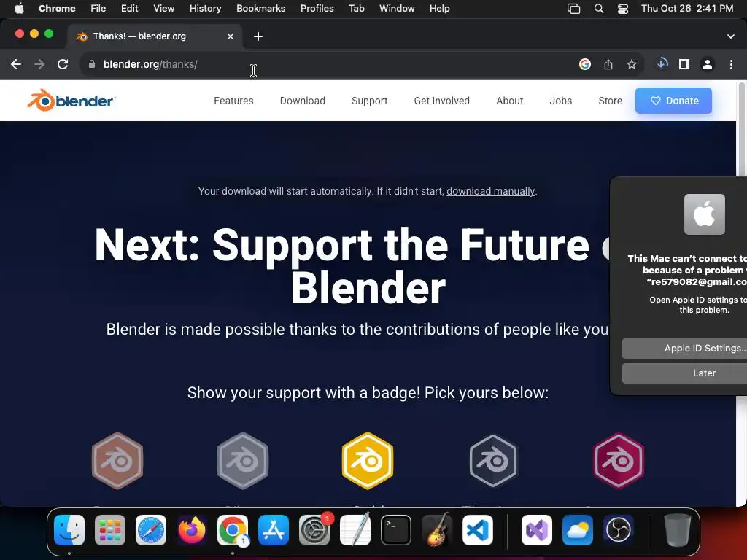Open Chrome downloads indicator
Screen dimensions: 747x560
tap(662, 64)
